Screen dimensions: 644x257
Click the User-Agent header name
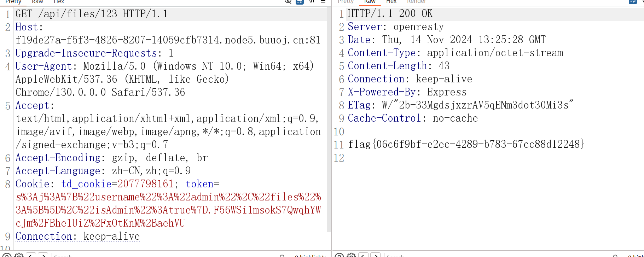point(43,66)
